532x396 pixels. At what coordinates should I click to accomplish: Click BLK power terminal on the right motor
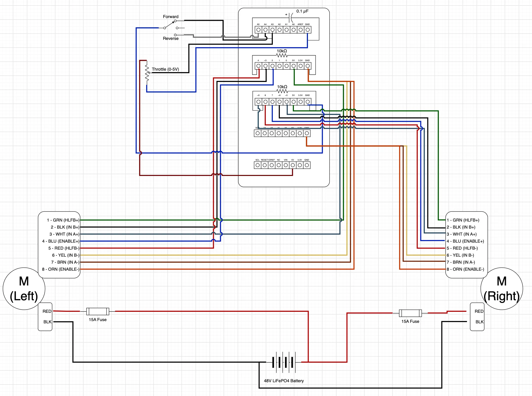pos(479,322)
